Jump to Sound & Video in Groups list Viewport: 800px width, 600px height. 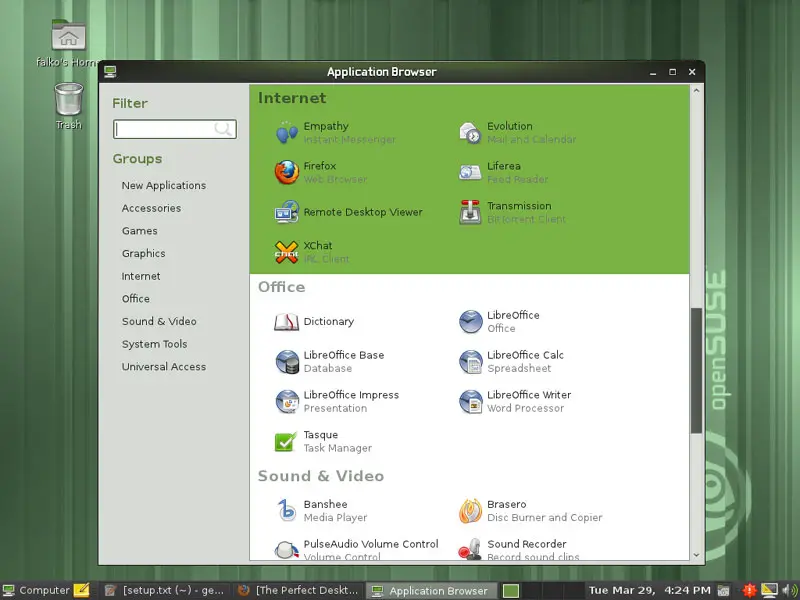[159, 321]
